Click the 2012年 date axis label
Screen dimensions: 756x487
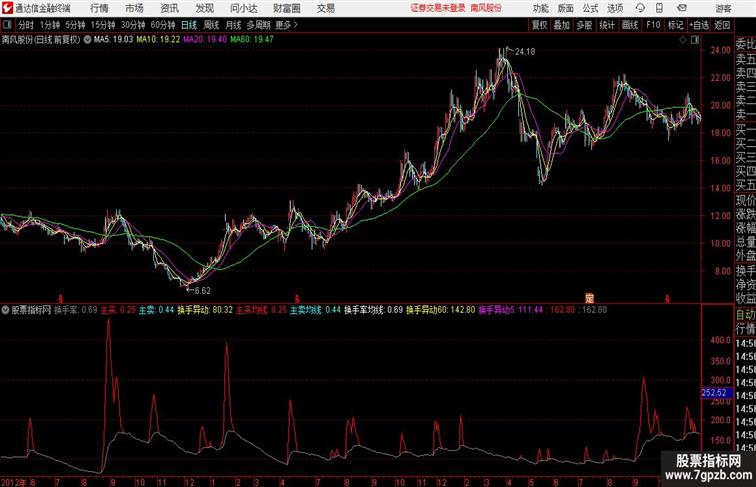tap(14, 482)
